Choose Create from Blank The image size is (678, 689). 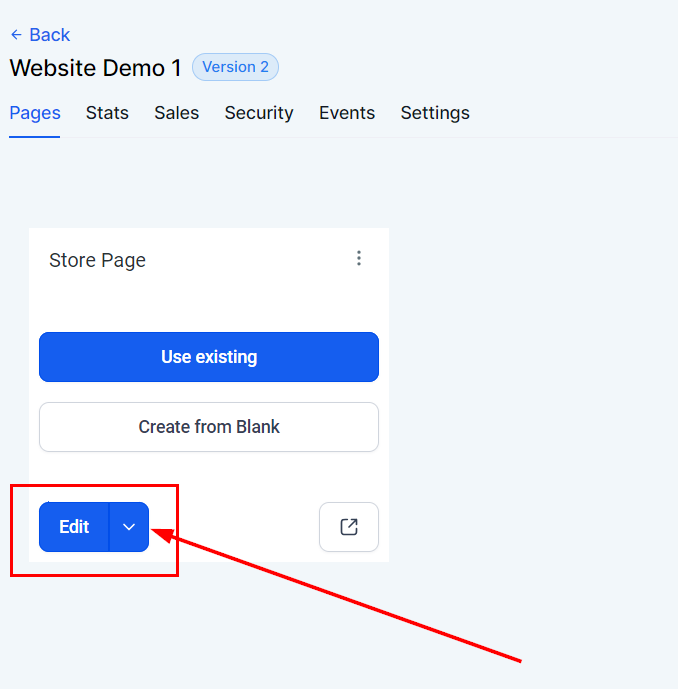click(209, 427)
